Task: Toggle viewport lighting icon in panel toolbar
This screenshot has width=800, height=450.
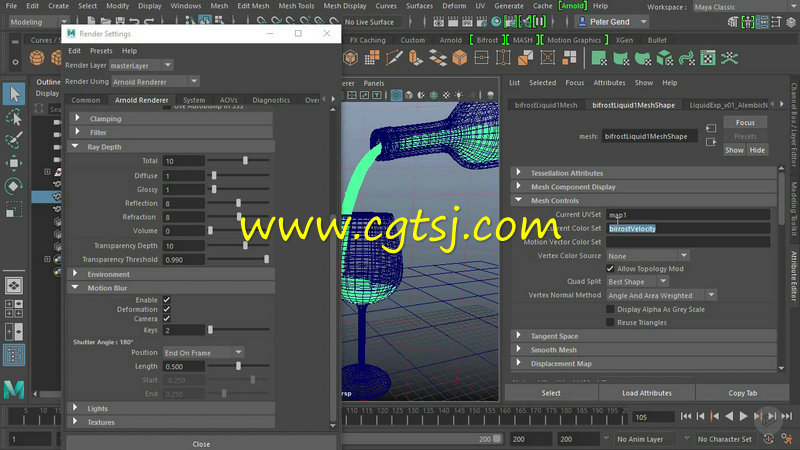Action: tap(459, 95)
